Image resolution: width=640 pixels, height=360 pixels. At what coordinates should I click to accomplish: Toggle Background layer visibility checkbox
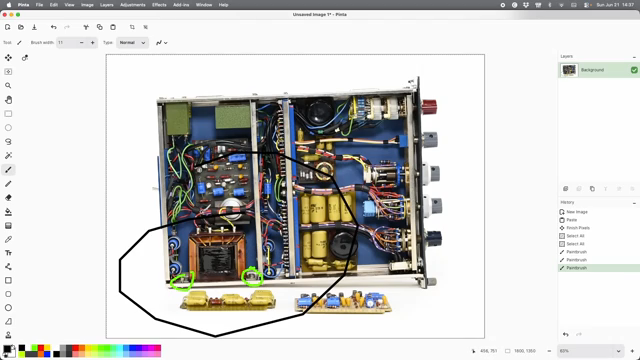click(634, 70)
